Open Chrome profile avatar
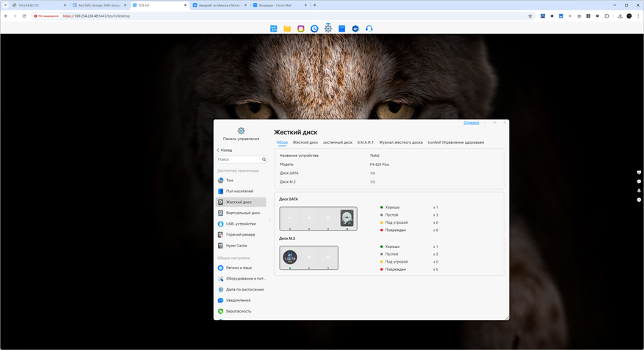644x350 pixels. click(x=629, y=16)
